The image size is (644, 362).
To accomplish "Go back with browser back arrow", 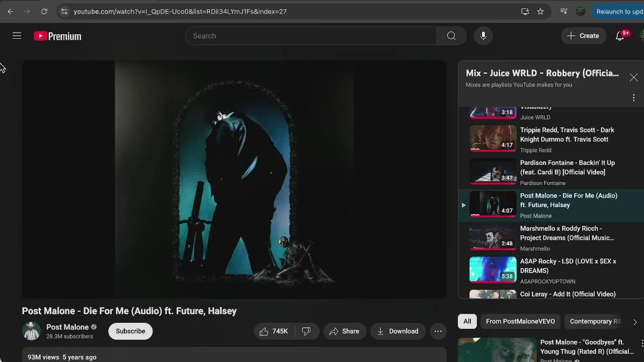I will [10, 11].
